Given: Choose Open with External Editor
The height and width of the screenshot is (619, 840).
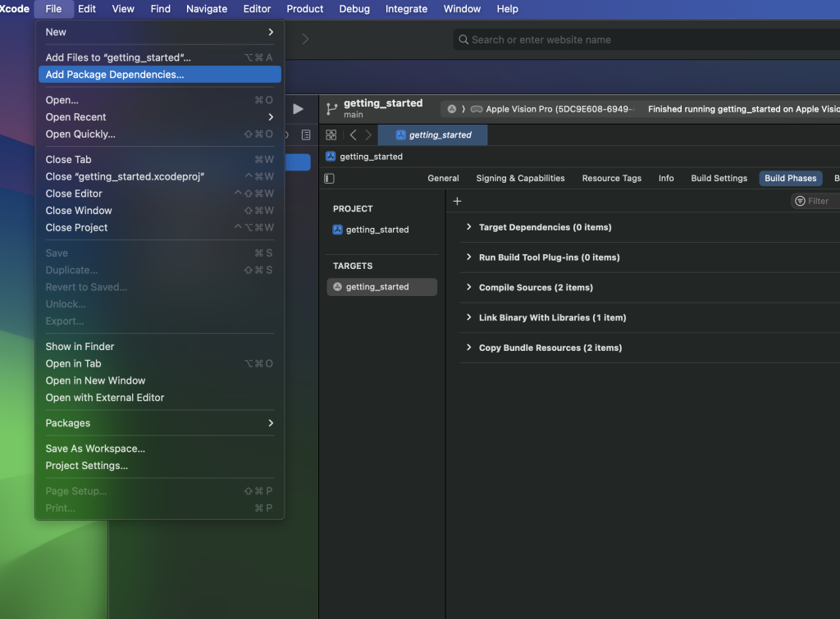Looking at the screenshot, I should click(x=160, y=398).
